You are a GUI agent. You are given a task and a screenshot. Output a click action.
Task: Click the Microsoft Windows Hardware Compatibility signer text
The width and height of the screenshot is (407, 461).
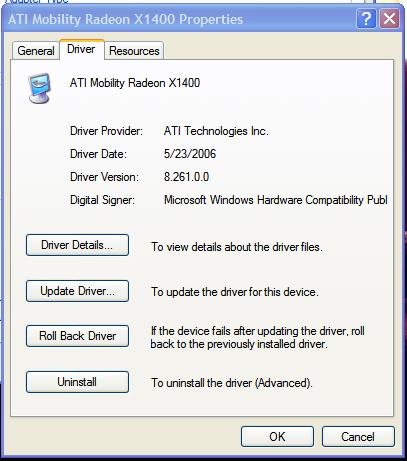[276, 200]
